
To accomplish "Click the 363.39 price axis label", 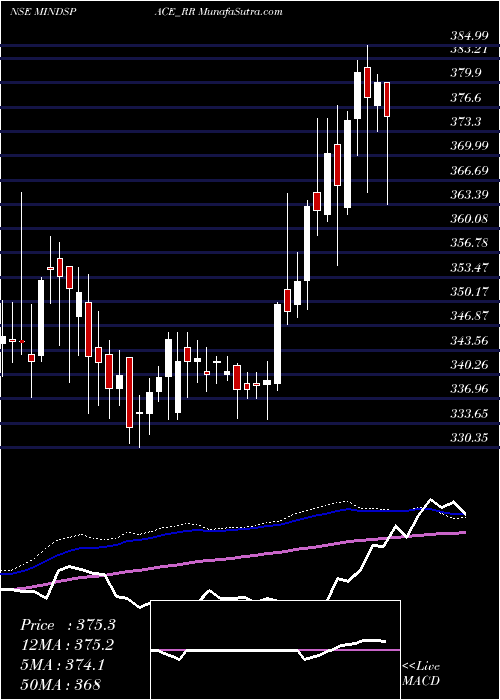I will (469, 195).
